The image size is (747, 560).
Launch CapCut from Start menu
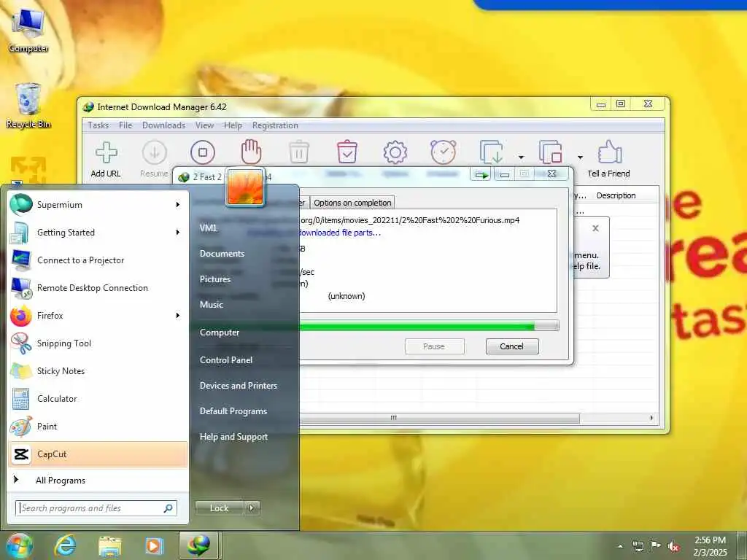[98, 454]
